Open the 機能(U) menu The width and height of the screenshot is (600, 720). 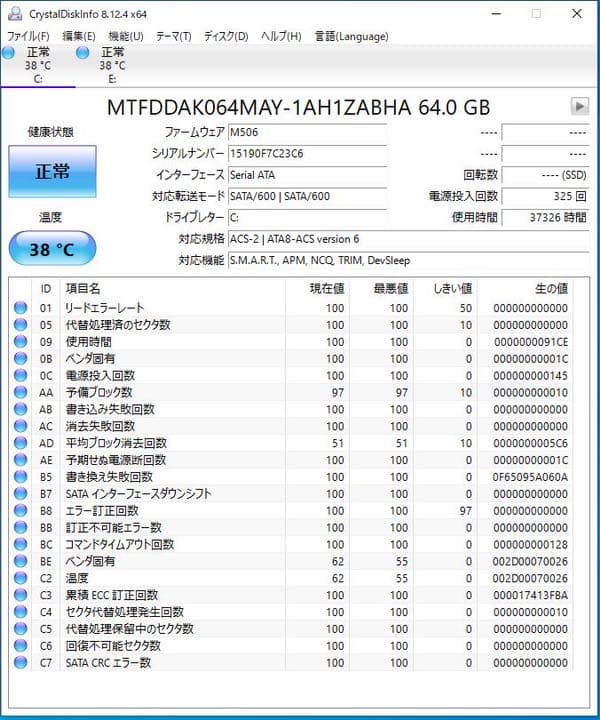click(126, 36)
